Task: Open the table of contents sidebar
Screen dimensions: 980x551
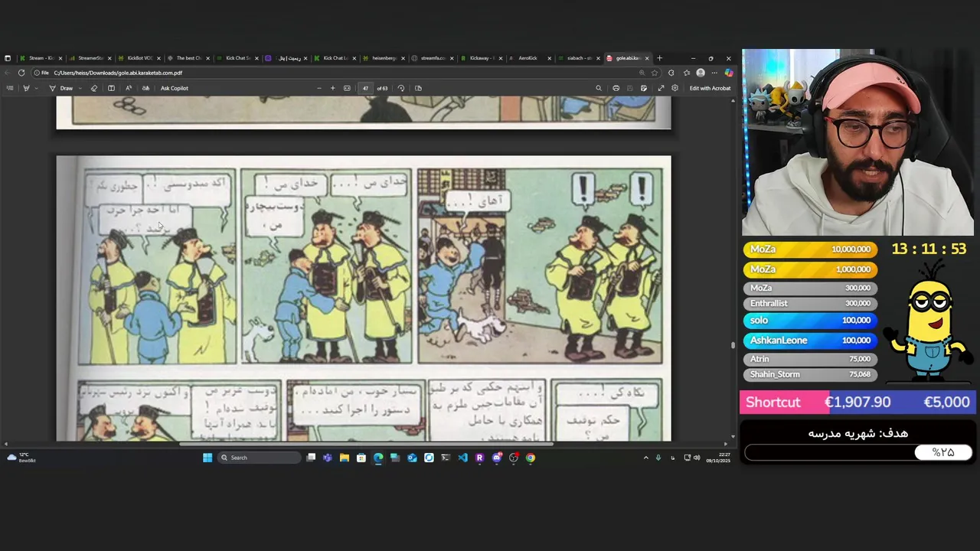Action: coord(10,88)
